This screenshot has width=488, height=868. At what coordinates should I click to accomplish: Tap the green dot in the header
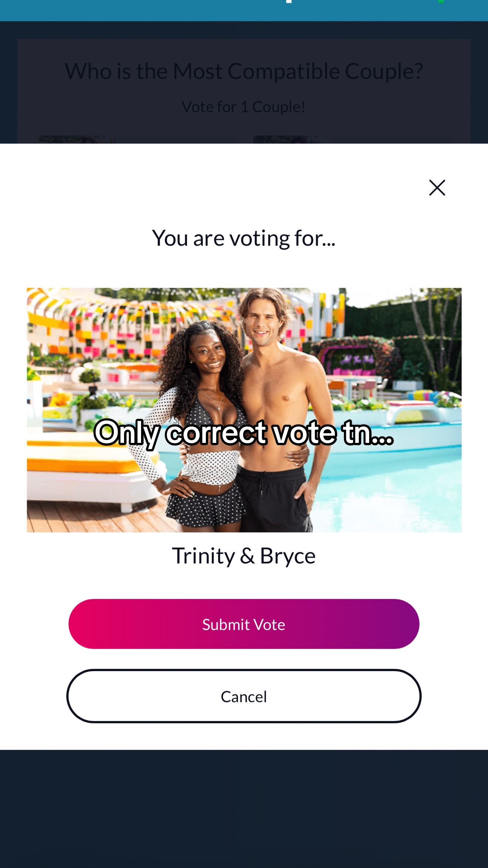click(x=441, y=1)
